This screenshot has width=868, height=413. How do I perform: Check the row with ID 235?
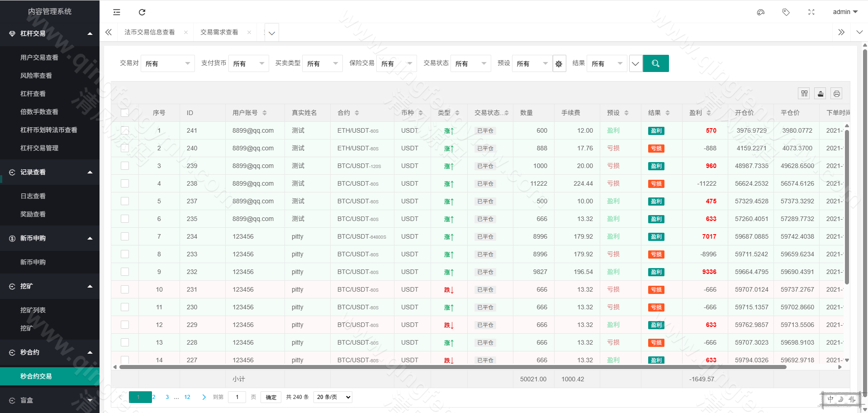click(x=125, y=219)
